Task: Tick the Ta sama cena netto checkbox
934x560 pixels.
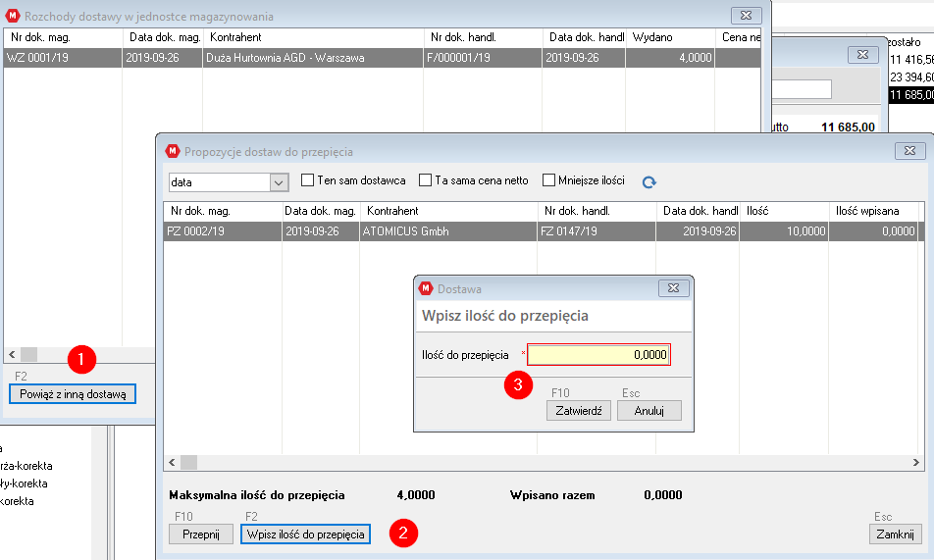Action: click(x=426, y=180)
